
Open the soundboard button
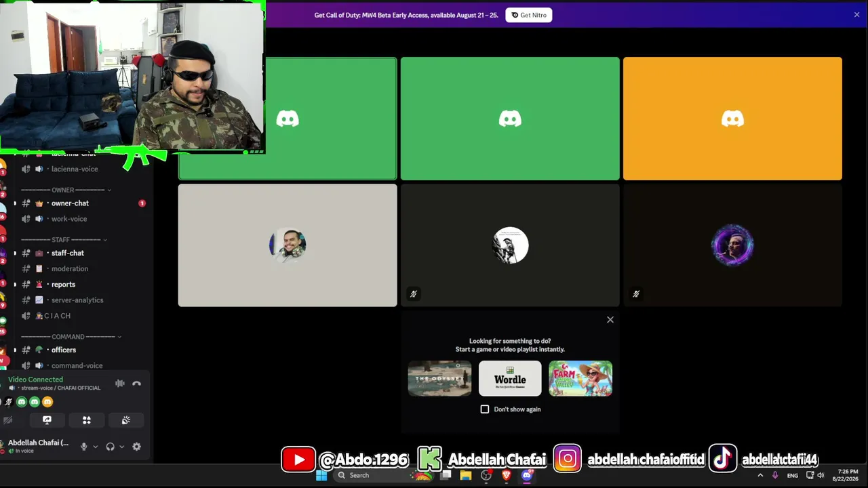(x=126, y=420)
